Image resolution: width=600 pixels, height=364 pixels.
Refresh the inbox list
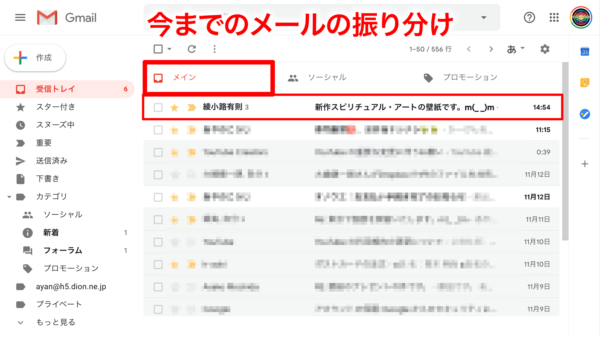[x=192, y=49]
